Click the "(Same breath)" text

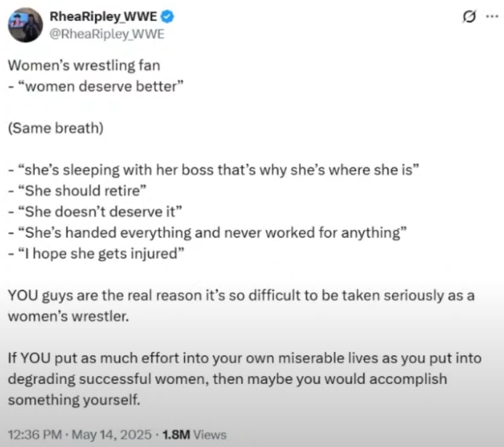(56, 128)
